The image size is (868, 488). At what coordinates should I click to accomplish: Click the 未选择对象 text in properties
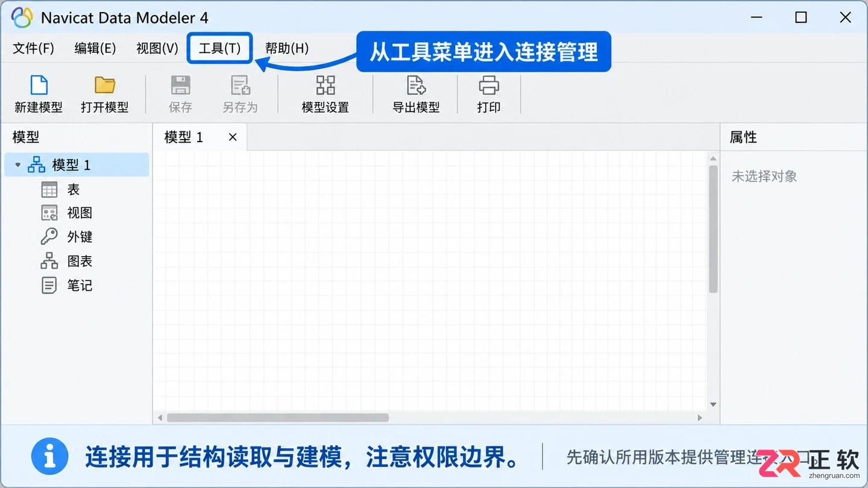coord(764,177)
